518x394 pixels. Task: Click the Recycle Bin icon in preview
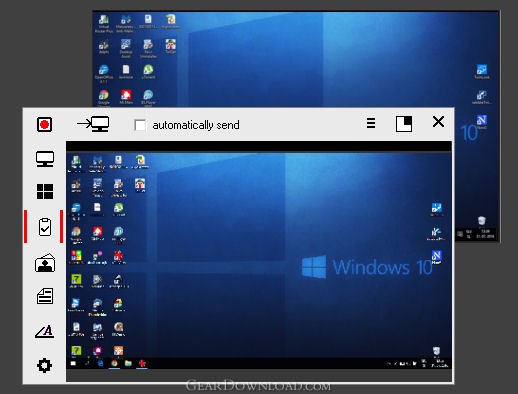[436, 351]
